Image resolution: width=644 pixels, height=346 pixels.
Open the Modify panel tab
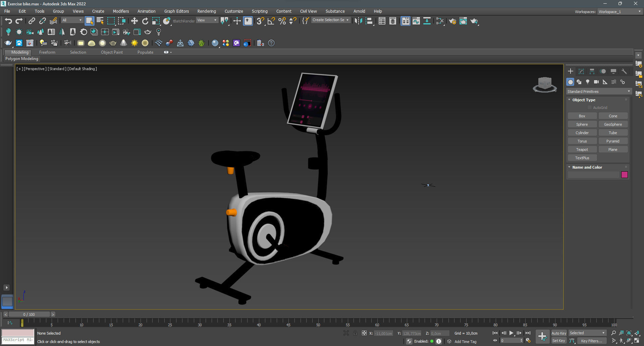coord(581,71)
